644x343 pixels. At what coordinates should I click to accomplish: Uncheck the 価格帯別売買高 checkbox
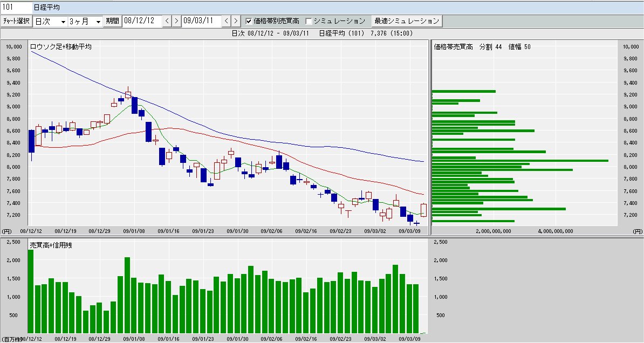pos(249,21)
